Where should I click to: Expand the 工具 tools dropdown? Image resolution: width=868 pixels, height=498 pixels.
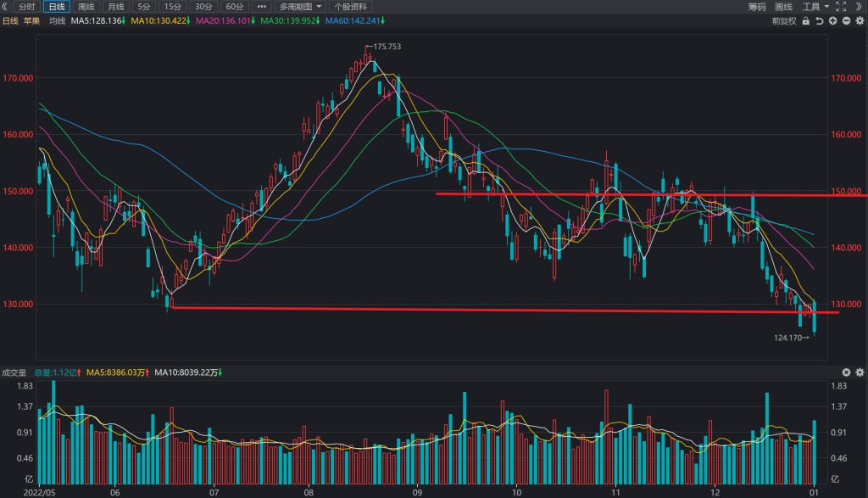815,7
